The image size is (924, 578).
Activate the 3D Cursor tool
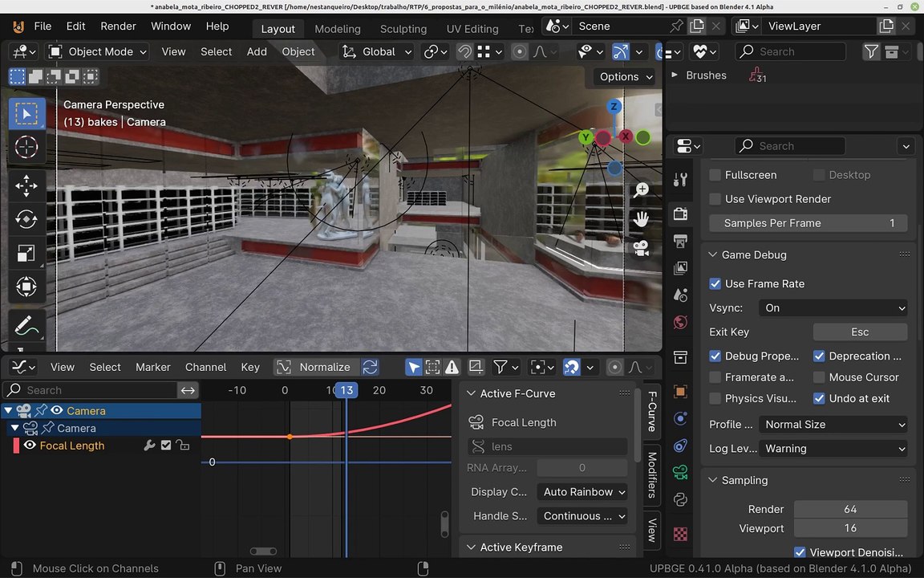click(26, 147)
